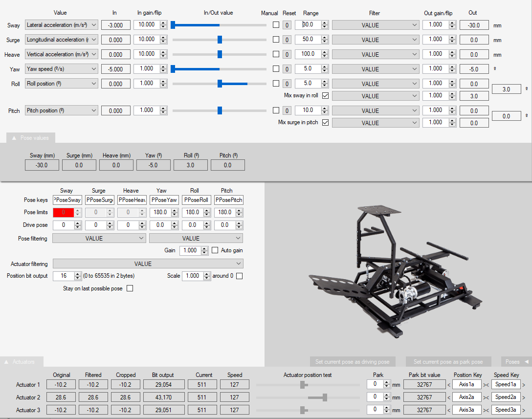Click the Actuator 1 position test slider
532x419 pixels.
[308, 385]
